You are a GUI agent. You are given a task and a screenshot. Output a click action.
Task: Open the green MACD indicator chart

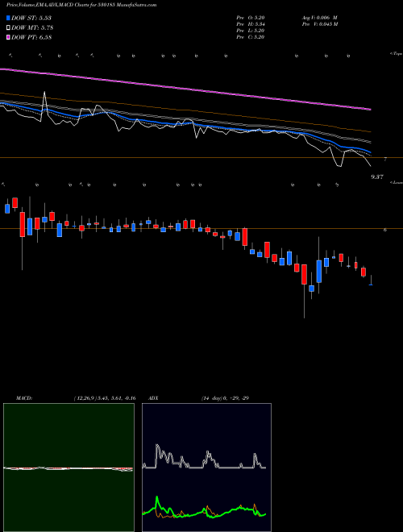click(x=69, y=468)
